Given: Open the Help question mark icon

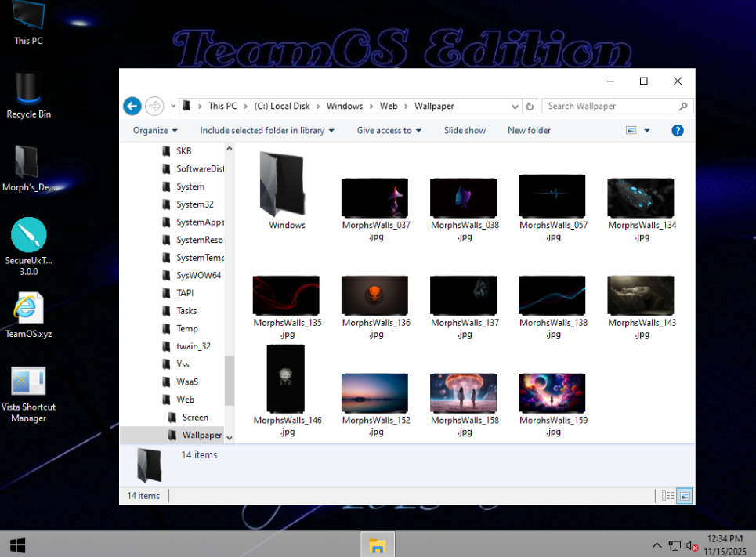Looking at the screenshot, I should 678,131.
